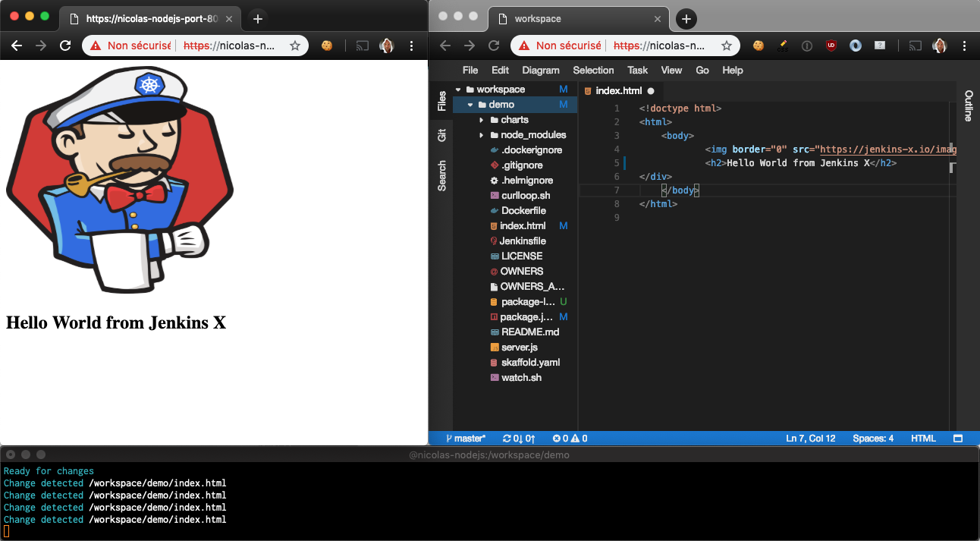Bookmark the page in workspace browser window
The height and width of the screenshot is (541, 980).
coord(726,46)
